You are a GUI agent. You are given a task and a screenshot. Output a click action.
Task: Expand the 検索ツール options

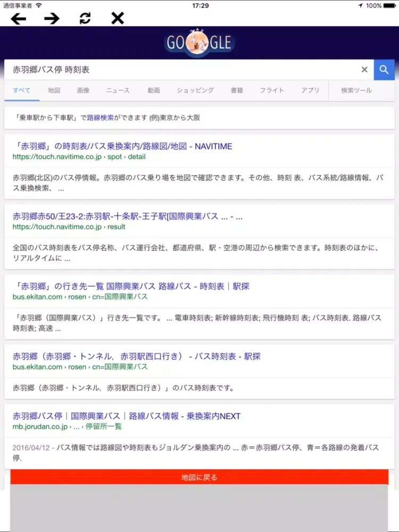[x=356, y=90]
